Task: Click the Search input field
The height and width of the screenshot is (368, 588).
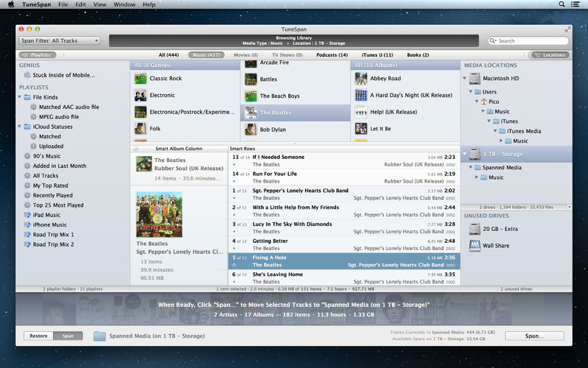Action: pos(528,40)
